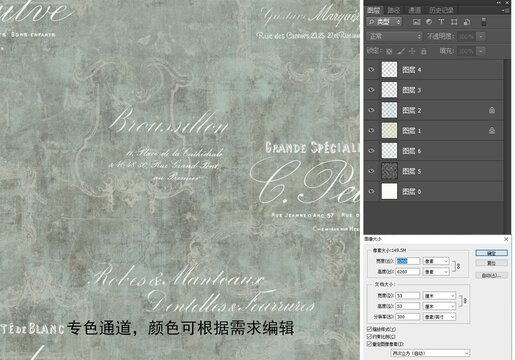Open the resolution unit dropdown
The image size is (515, 360).
(x=439, y=317)
